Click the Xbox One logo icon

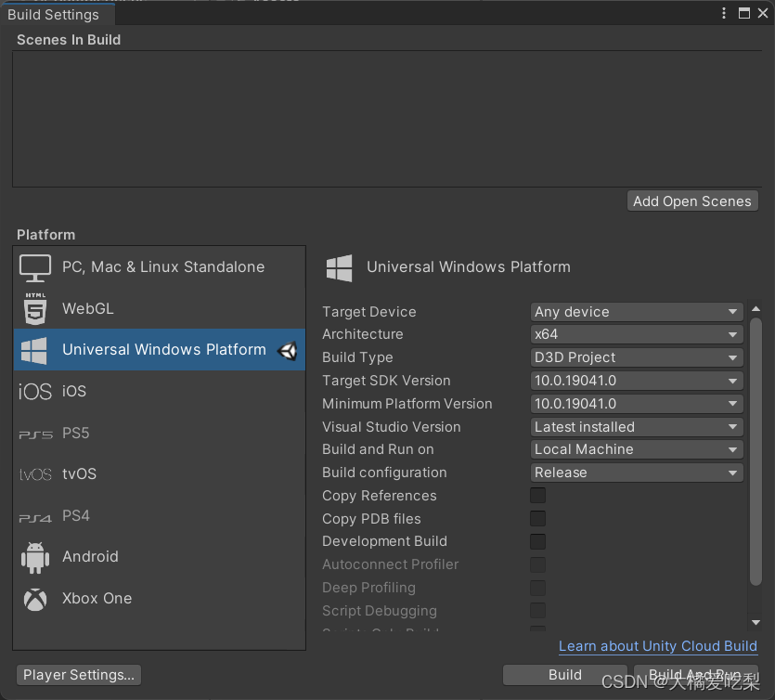(35, 599)
